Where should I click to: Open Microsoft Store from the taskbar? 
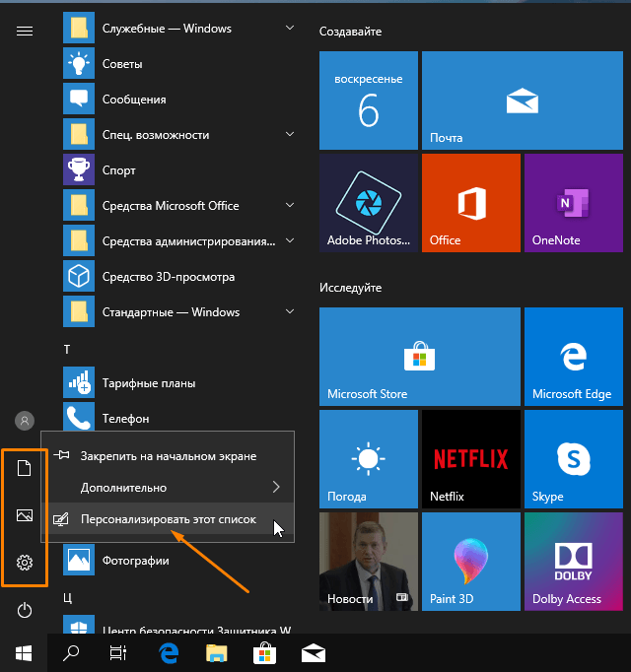264,653
